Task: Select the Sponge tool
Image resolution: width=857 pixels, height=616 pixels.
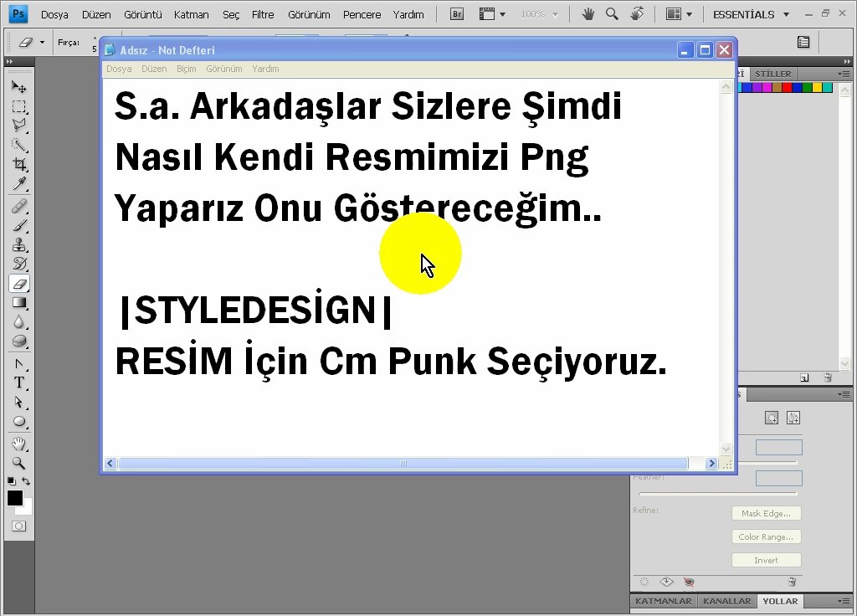Action: click(x=19, y=341)
